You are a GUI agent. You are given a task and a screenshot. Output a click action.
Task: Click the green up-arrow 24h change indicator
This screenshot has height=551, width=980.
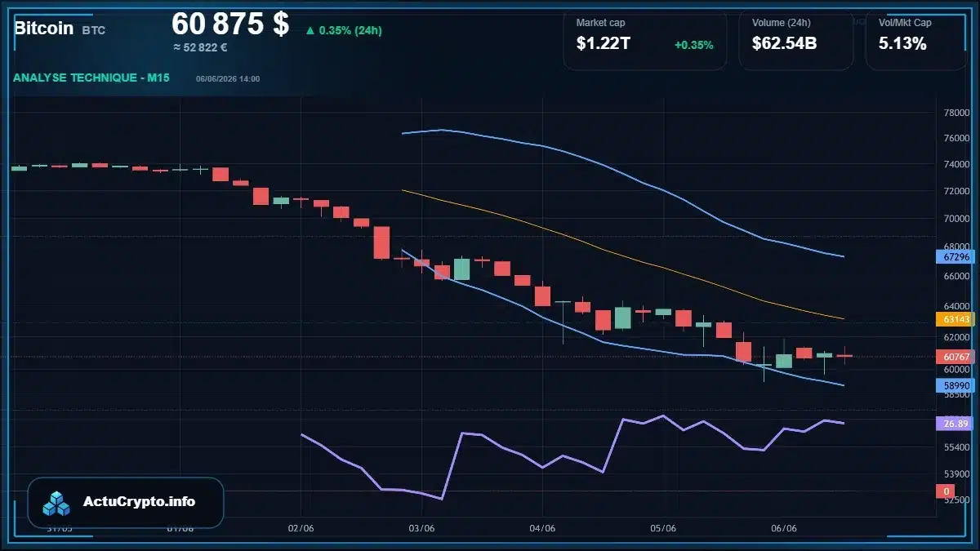[310, 31]
